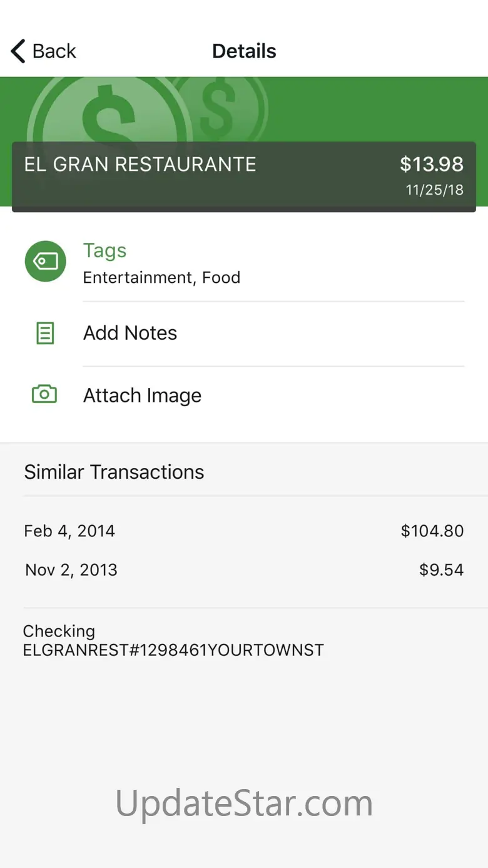This screenshot has width=488, height=868.
Task: Tap the $9.54 amount
Action: 442,569
